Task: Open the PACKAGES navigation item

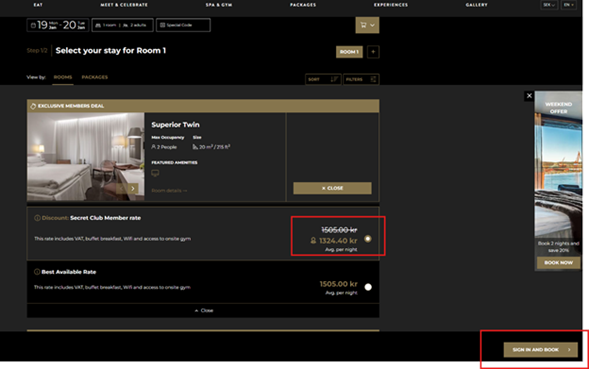Action: [x=303, y=5]
